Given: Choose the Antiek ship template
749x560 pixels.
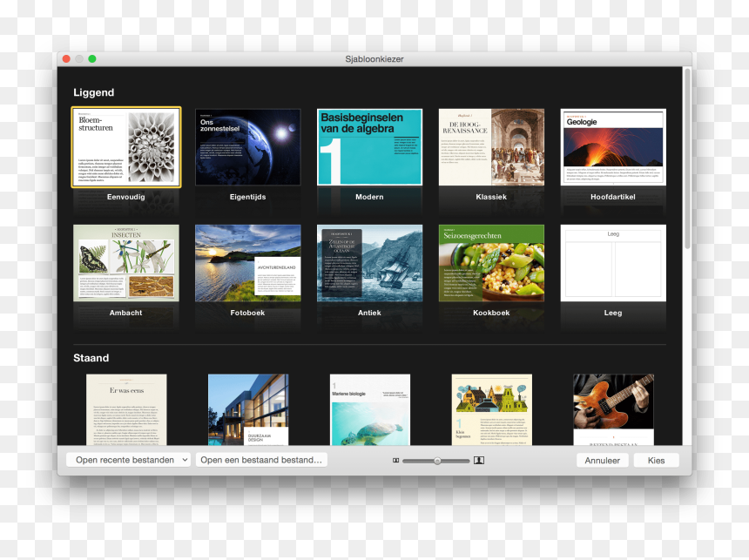Looking at the screenshot, I should click(370, 263).
